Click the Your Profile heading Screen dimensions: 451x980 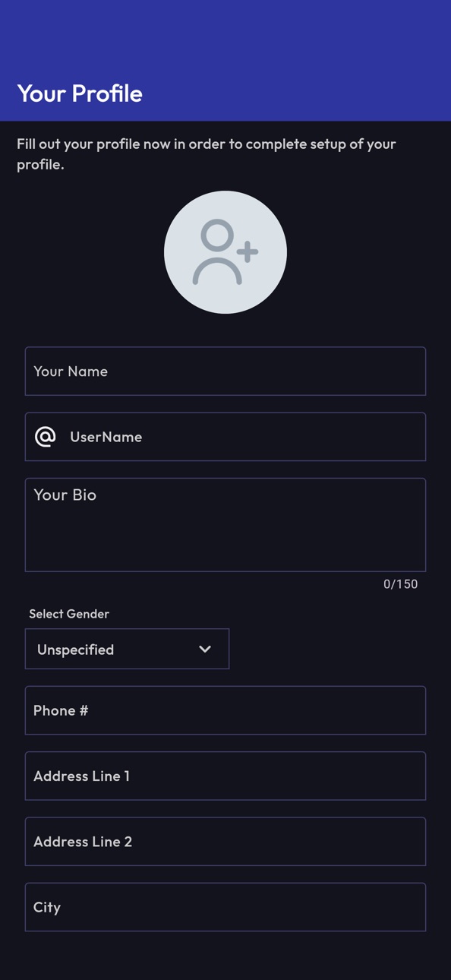[80, 93]
